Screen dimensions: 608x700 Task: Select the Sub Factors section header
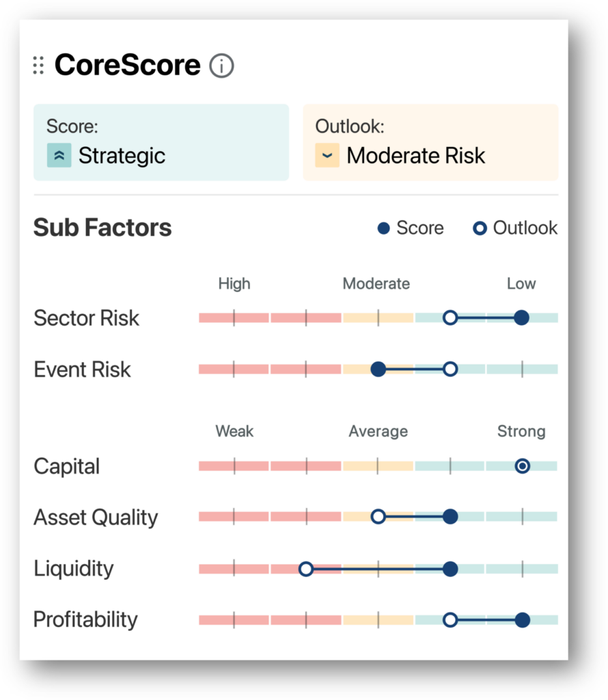point(102,228)
